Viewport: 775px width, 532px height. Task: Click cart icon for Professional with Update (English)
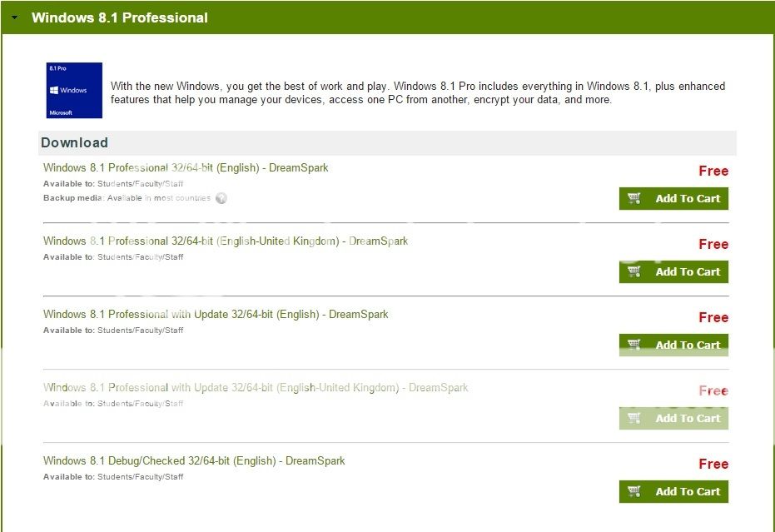point(634,345)
